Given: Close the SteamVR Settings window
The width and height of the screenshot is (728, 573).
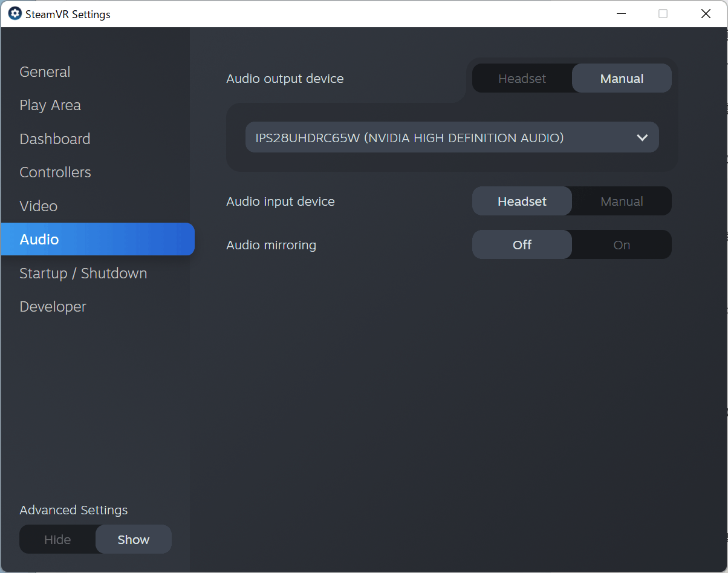Looking at the screenshot, I should click(706, 13).
